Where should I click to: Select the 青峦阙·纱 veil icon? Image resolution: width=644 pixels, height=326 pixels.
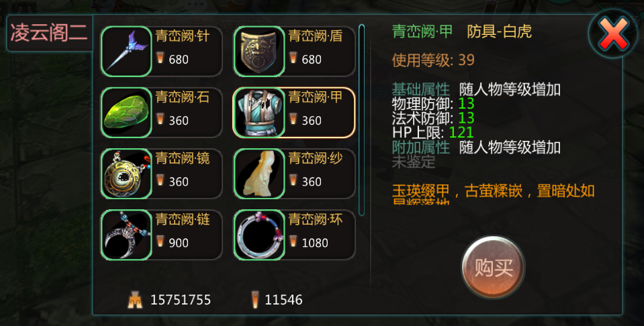[x=259, y=174]
